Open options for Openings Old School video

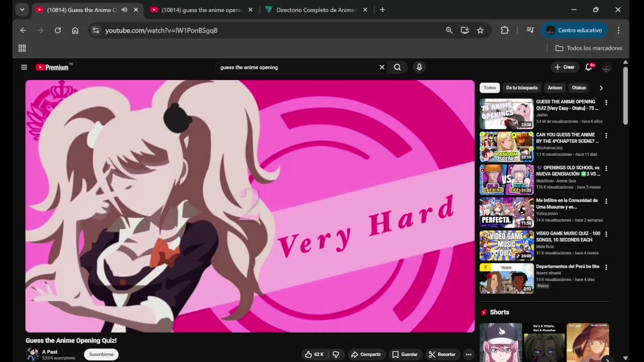[x=606, y=168]
